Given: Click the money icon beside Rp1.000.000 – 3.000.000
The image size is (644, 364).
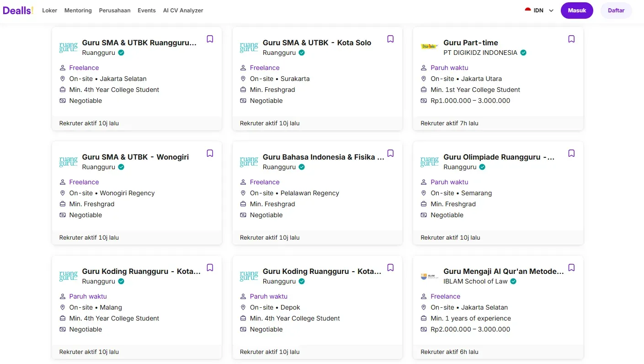Looking at the screenshot, I should coord(424,101).
